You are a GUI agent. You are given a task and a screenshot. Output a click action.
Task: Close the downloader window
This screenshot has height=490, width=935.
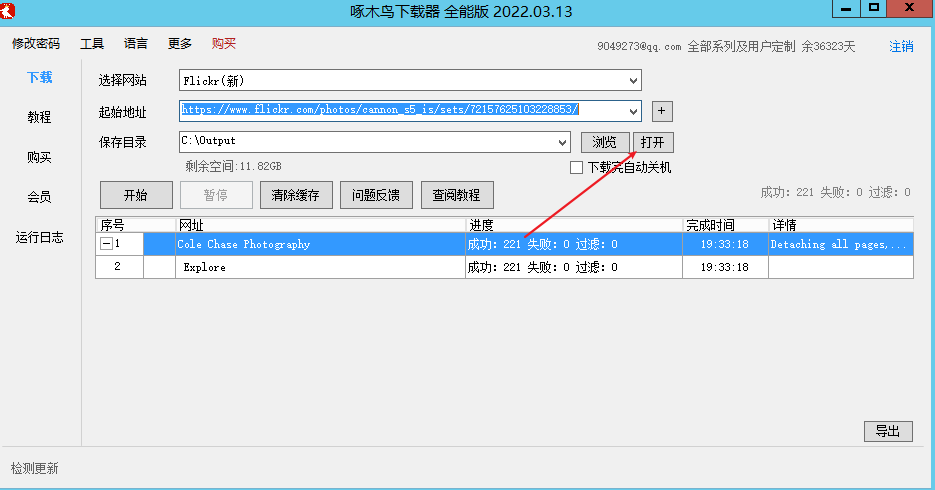tap(910, 8)
